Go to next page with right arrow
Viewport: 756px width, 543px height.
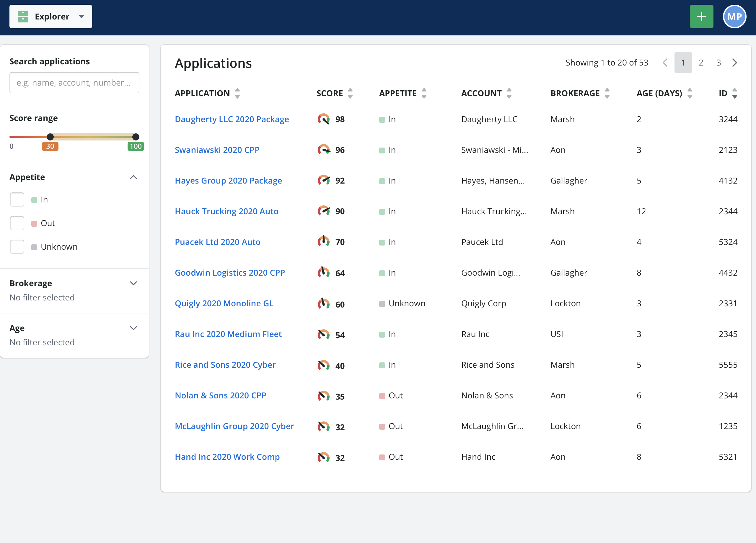coord(734,63)
